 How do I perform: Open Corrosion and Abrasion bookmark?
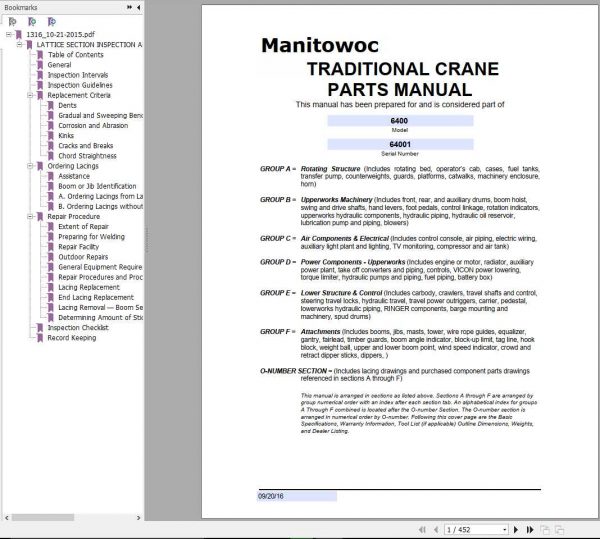93,125
